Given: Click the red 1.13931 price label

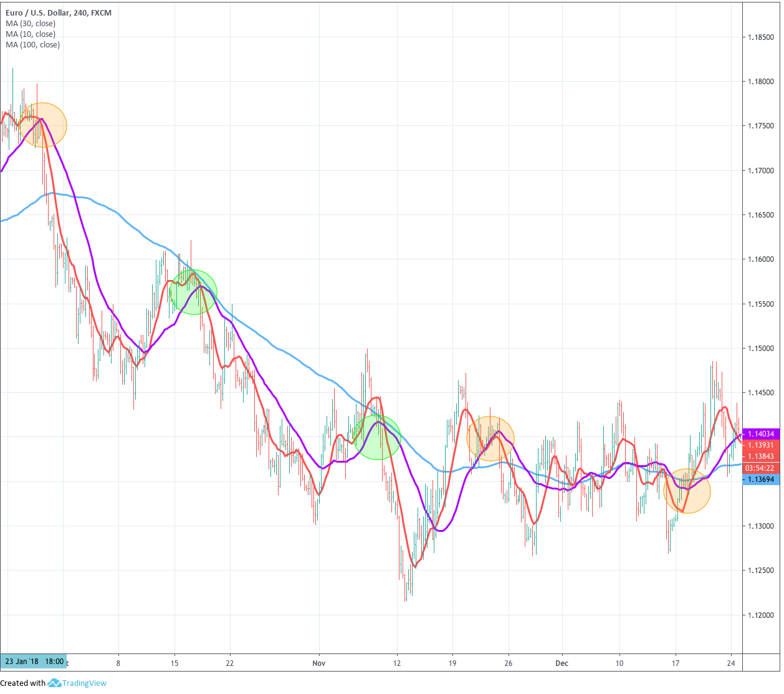Looking at the screenshot, I should click(761, 445).
